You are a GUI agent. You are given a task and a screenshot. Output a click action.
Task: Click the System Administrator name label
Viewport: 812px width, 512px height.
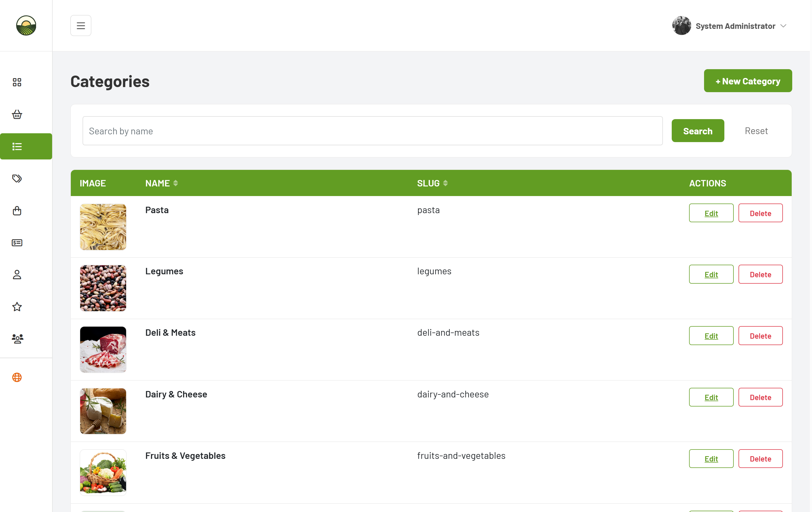point(735,26)
